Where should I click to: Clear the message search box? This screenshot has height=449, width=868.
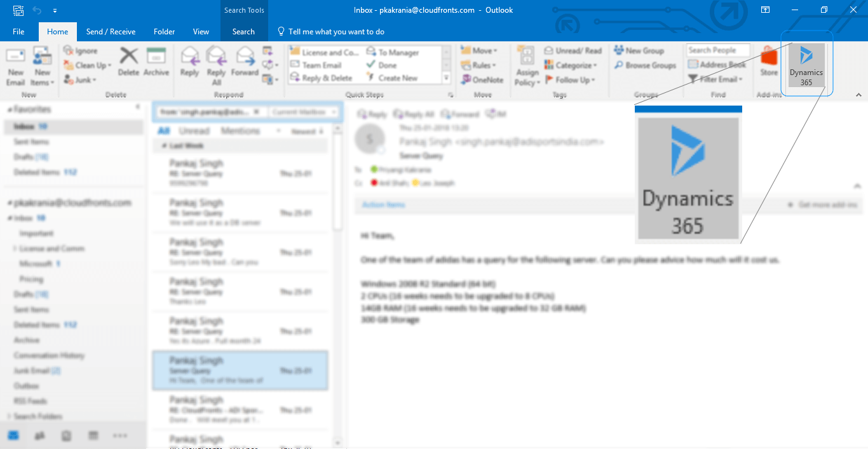(x=257, y=112)
